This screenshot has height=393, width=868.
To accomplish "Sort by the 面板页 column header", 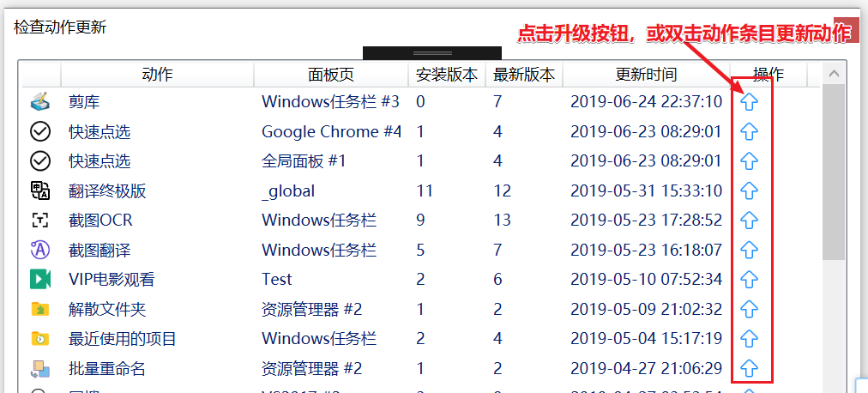I will (x=330, y=75).
